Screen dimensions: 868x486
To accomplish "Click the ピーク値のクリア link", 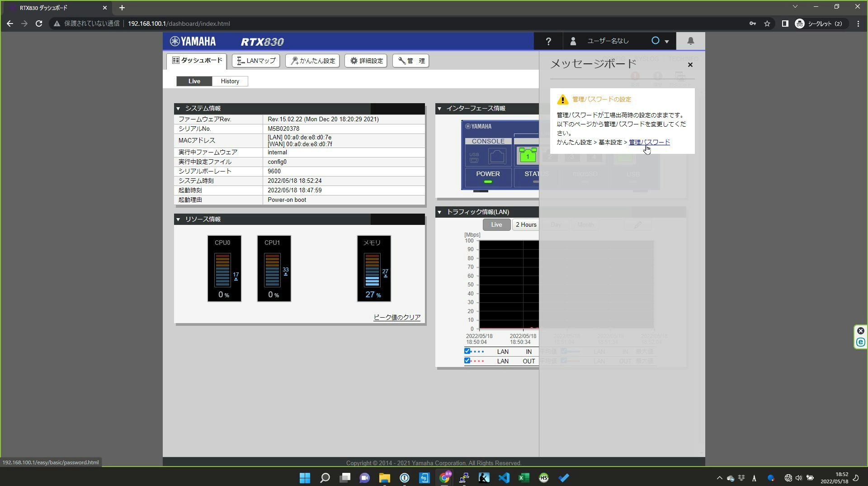I will (397, 317).
